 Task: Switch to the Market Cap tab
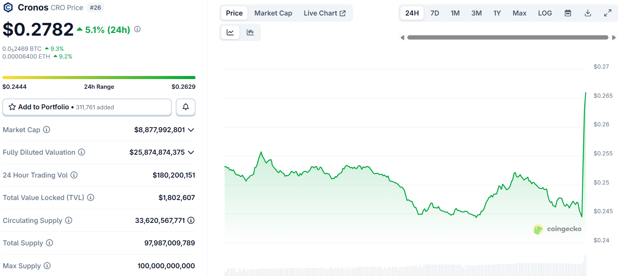point(273,13)
